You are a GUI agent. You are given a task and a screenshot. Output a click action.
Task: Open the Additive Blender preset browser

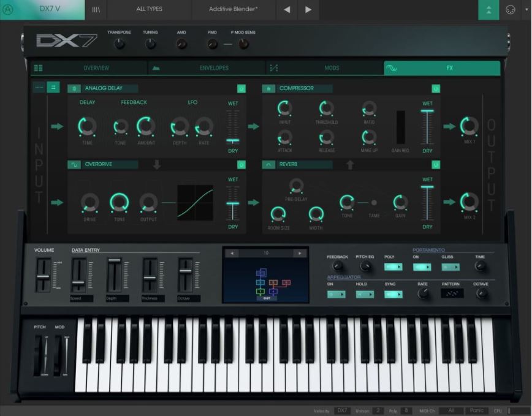coord(235,9)
